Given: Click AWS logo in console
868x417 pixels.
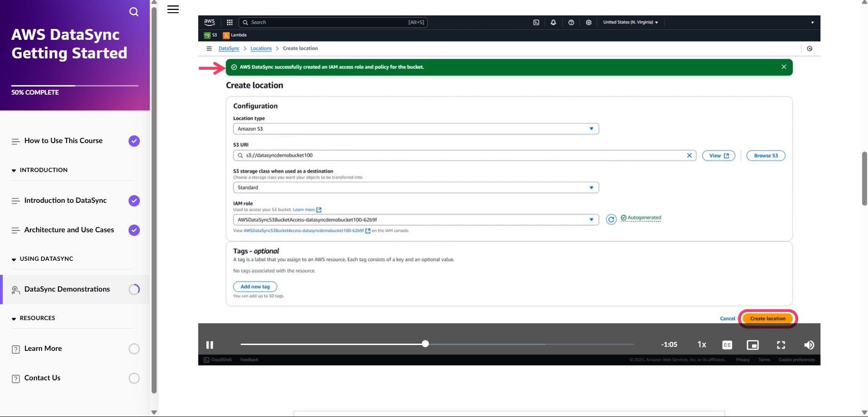Looking at the screenshot, I should click(209, 22).
